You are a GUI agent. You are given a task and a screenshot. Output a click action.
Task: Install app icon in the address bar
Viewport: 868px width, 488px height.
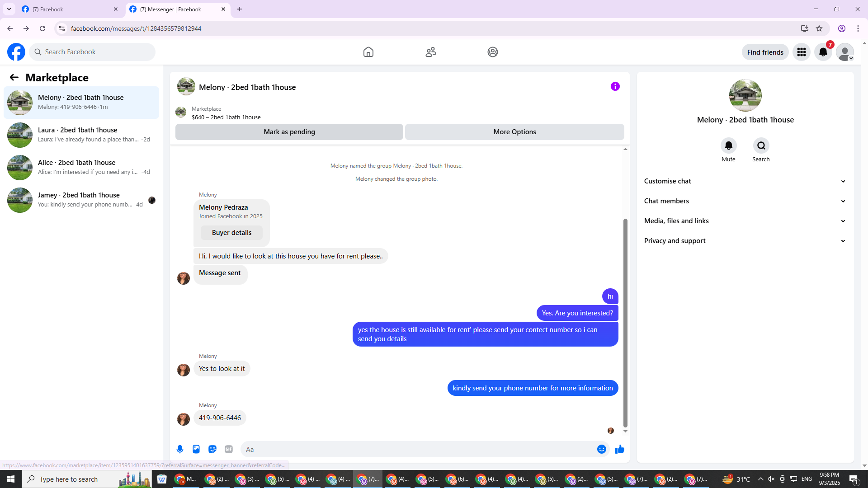click(804, 28)
